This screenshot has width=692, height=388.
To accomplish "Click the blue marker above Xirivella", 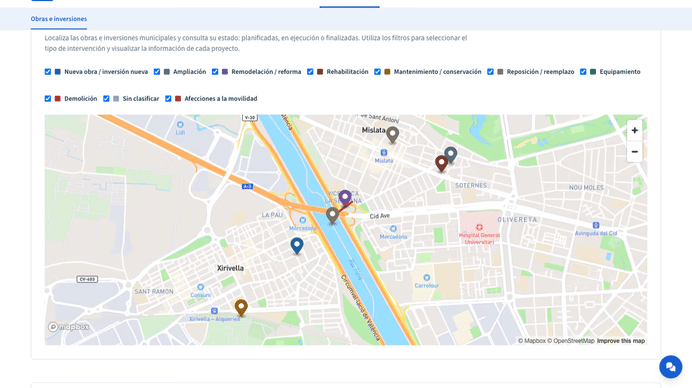I will click(x=297, y=245).
